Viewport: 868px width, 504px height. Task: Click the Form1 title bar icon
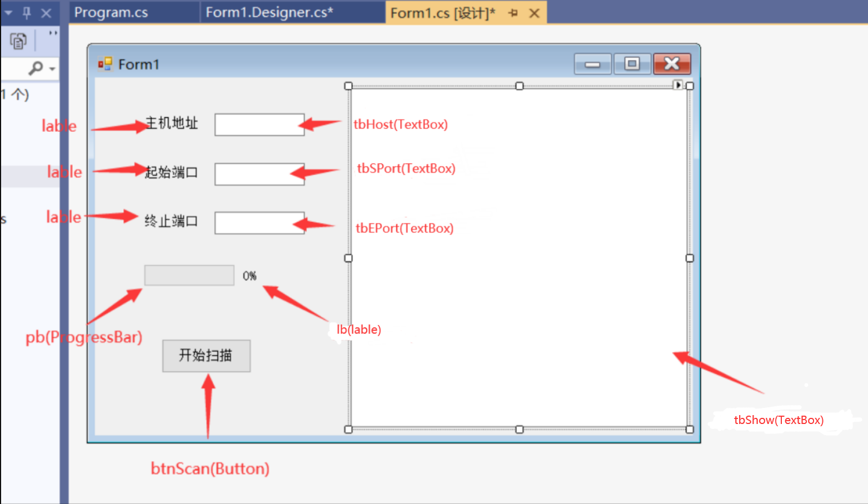point(104,64)
